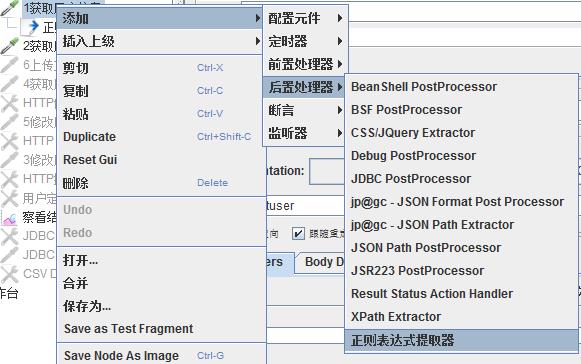Switch to the Body D tab
Screen dimensions: 581x364
[x=321, y=262]
